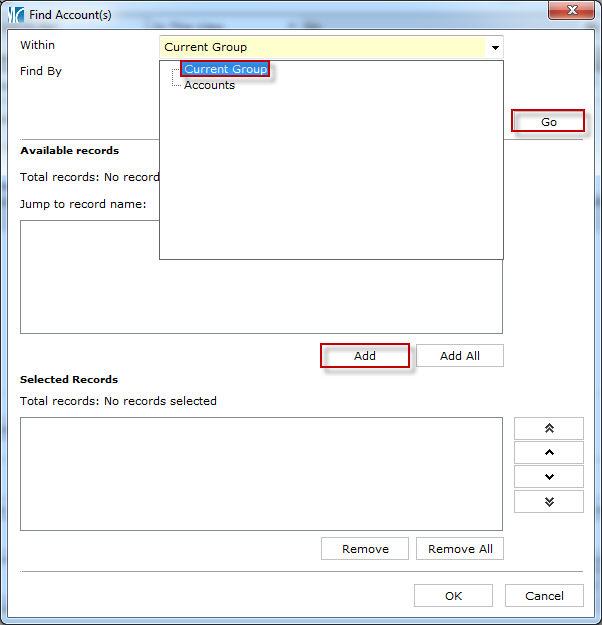This screenshot has height=625, width=602.
Task: Click Add All to add every record
Action: pos(459,356)
